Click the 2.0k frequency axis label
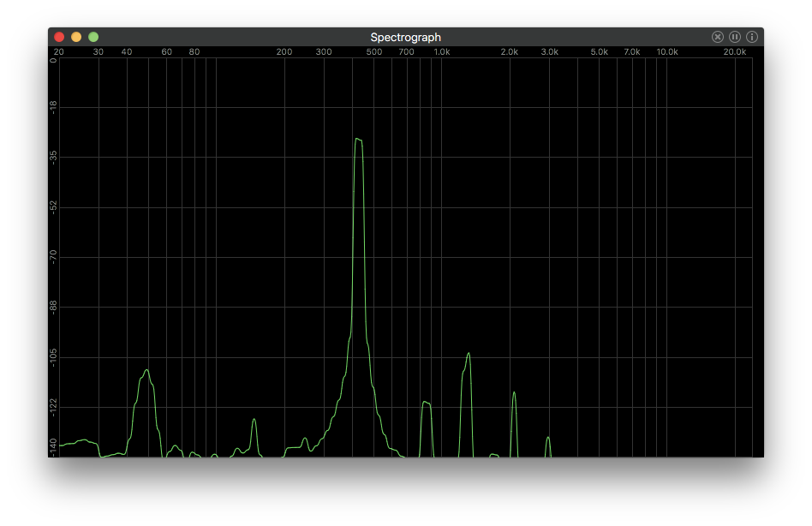The width and height of the screenshot is (812, 526). tap(510, 51)
